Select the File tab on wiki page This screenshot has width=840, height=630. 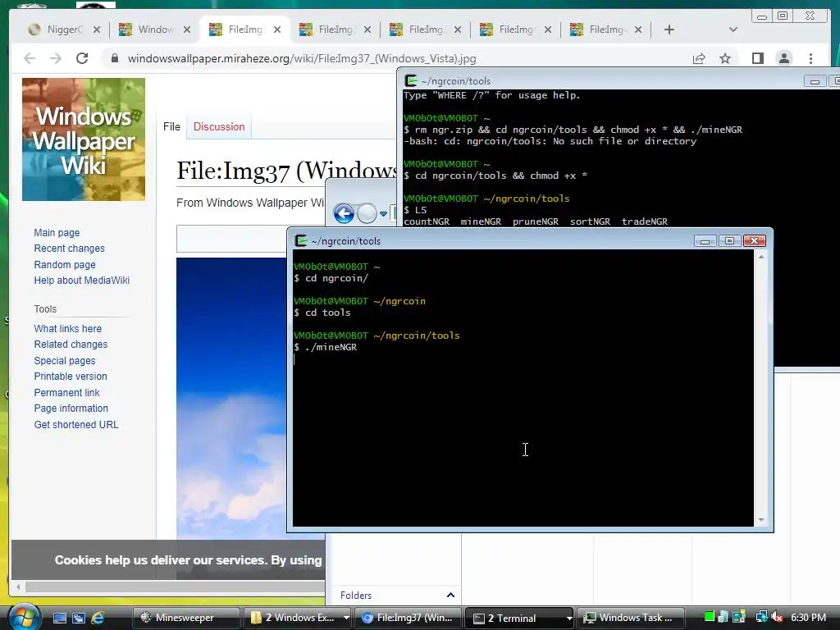coord(171,126)
